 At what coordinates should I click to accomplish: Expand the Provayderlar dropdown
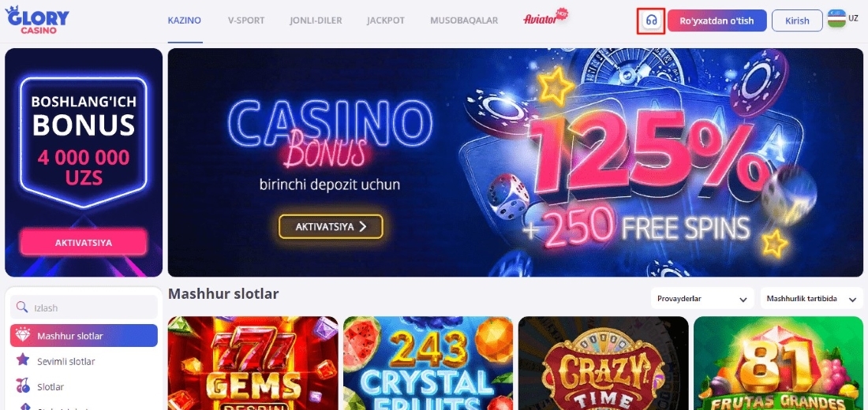702,298
